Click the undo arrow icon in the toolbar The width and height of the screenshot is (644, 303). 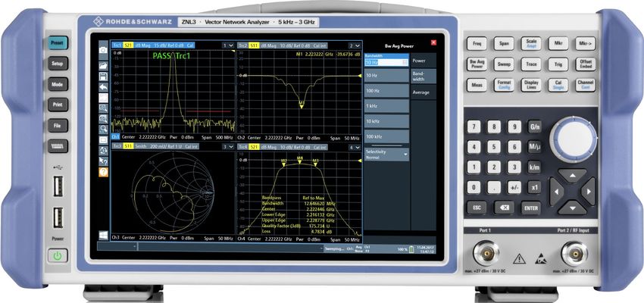(x=103, y=87)
